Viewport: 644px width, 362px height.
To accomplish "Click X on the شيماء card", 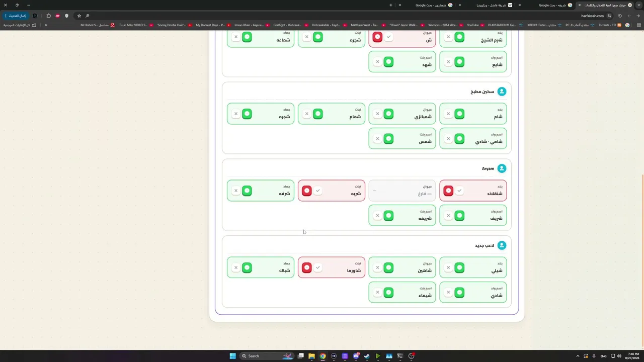I will (x=377, y=292).
